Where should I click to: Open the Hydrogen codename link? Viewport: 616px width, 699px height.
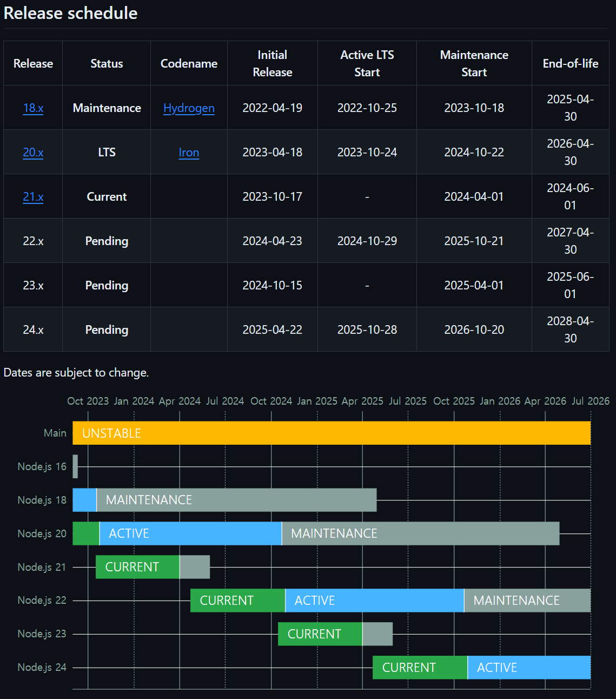coord(189,108)
